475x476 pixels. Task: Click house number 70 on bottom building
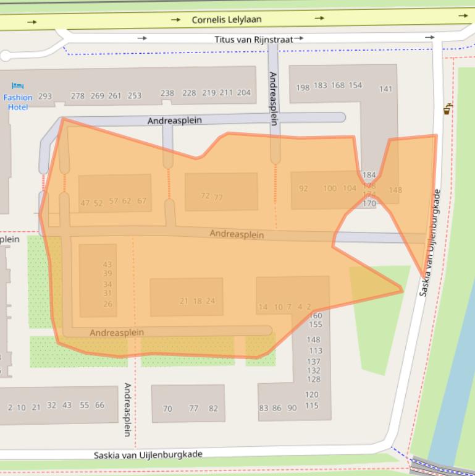[167, 409]
